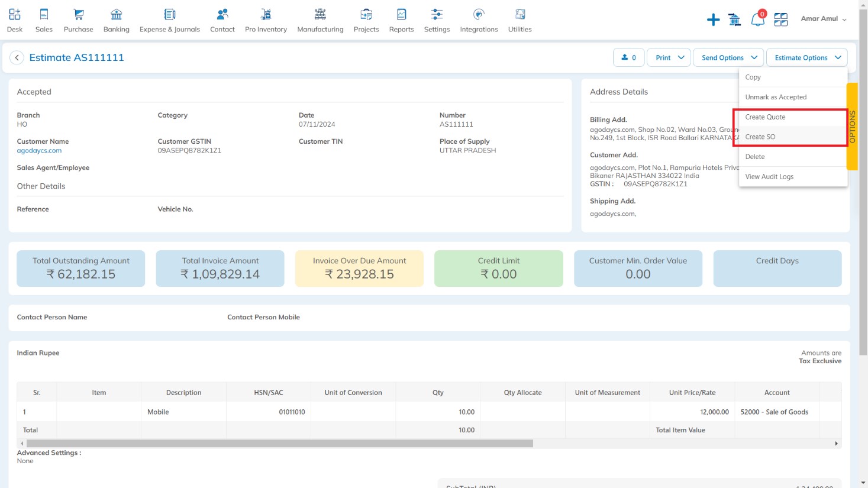This screenshot has width=868, height=488.
Task: Select Copy from Estimate Options menu
Action: pyautogui.click(x=793, y=77)
